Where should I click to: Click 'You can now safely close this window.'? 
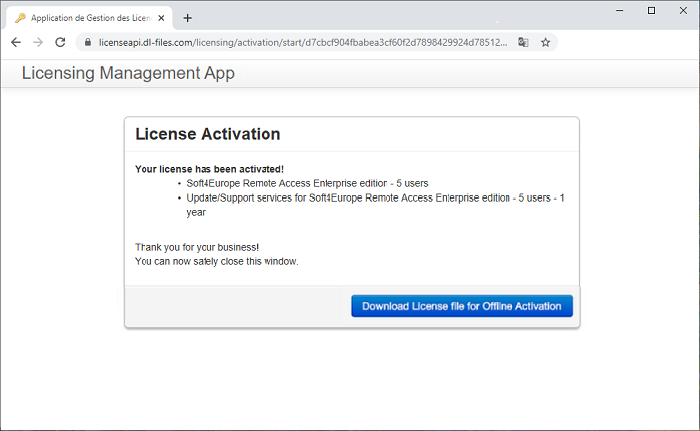[217, 261]
